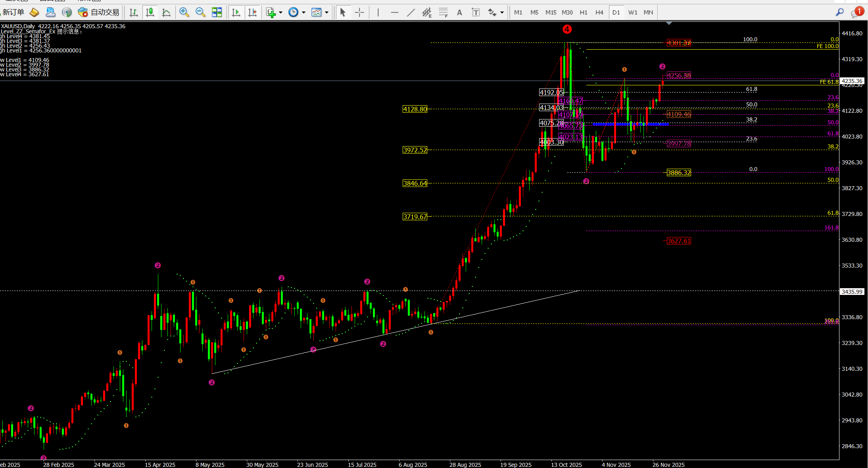This screenshot has width=868, height=468.
Task: Toggle the chart auto scroll button
Action: point(236,12)
